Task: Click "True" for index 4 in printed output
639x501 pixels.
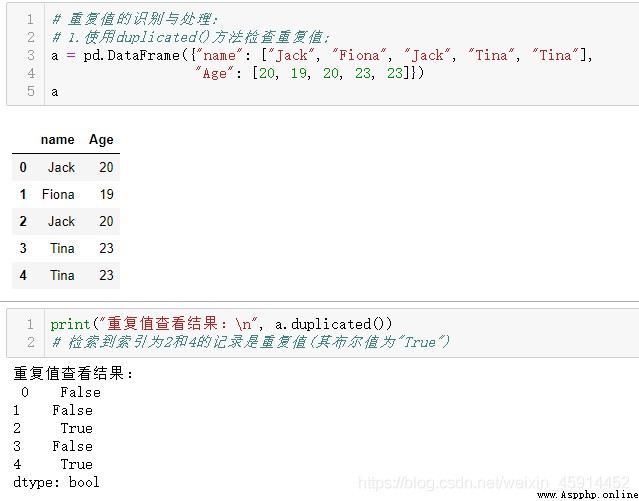Action: [77, 464]
